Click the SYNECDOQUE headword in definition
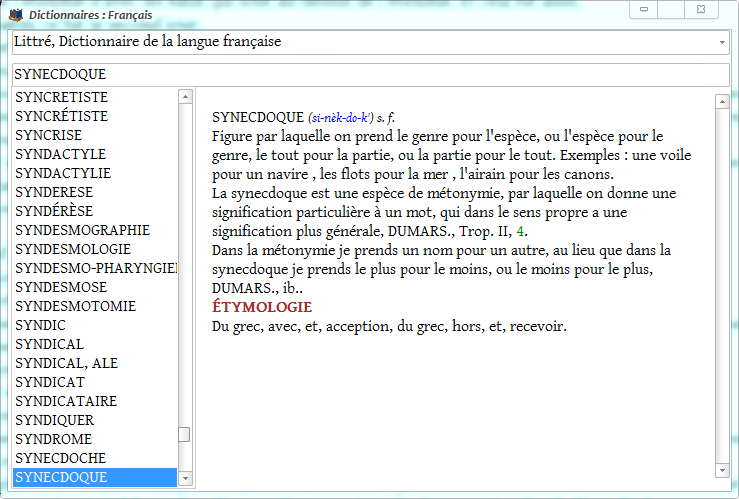The height and width of the screenshot is (499, 739). coord(258,117)
